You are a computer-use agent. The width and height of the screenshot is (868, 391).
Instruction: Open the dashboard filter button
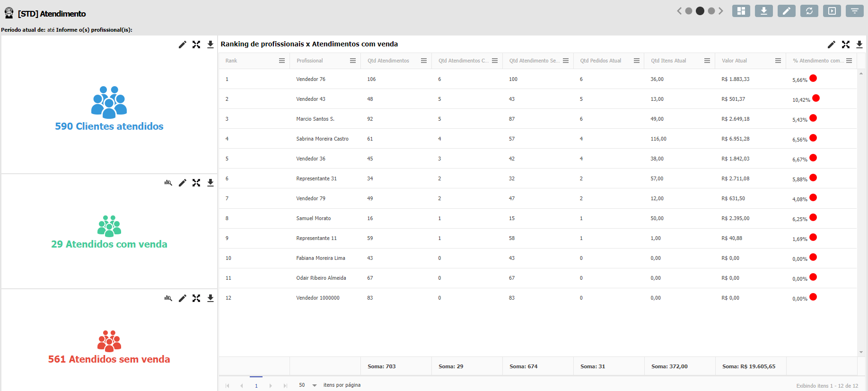click(x=854, y=11)
